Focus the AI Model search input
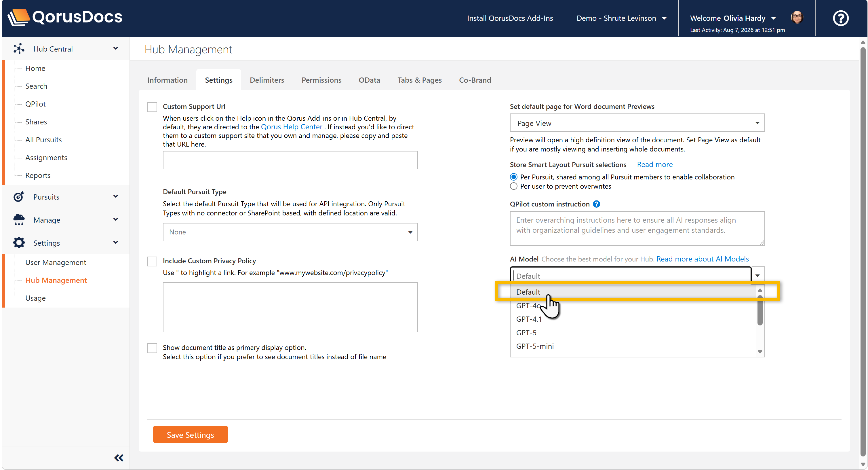Image resolution: width=868 pixels, height=470 pixels. (631, 275)
